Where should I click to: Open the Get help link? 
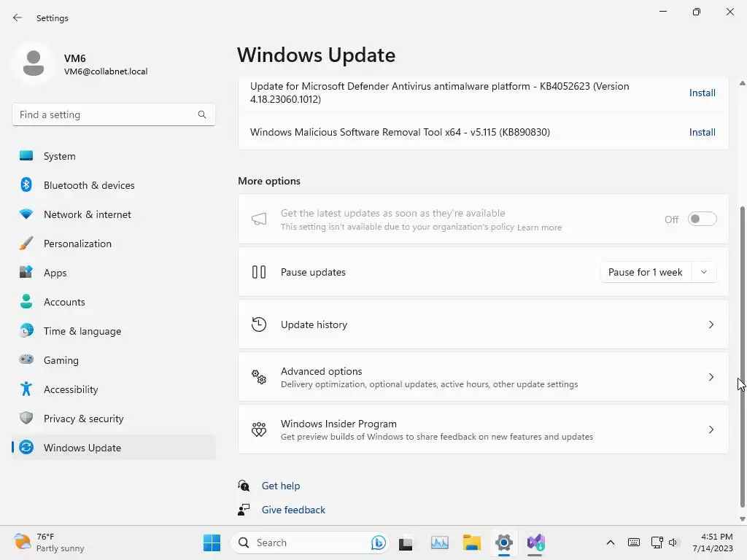coord(281,485)
